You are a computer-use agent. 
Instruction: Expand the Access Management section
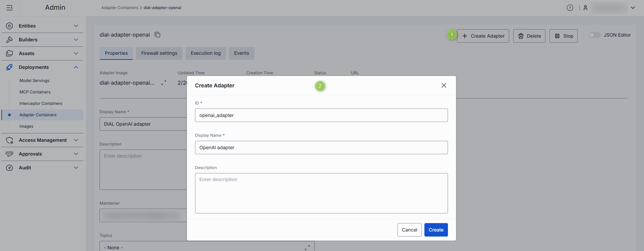pyautogui.click(x=76, y=140)
